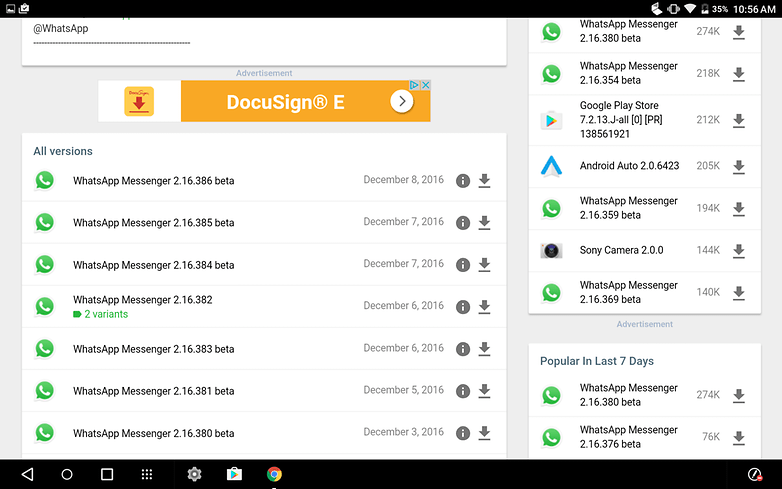Click the Popular In Last 7 Days heading

pos(596,361)
